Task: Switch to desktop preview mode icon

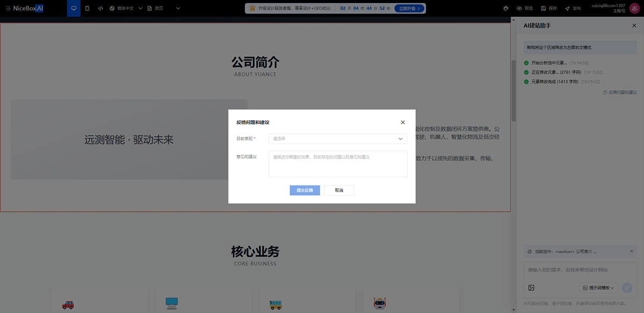Action: 74,9
